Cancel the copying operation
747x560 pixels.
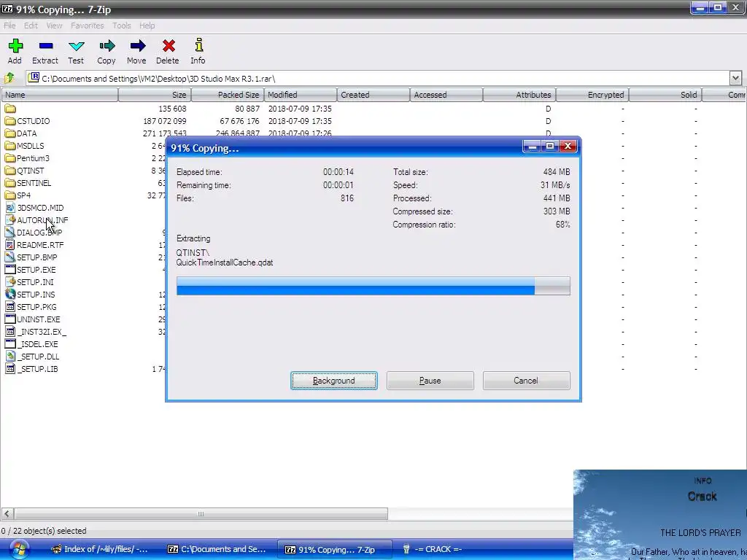[x=526, y=381]
